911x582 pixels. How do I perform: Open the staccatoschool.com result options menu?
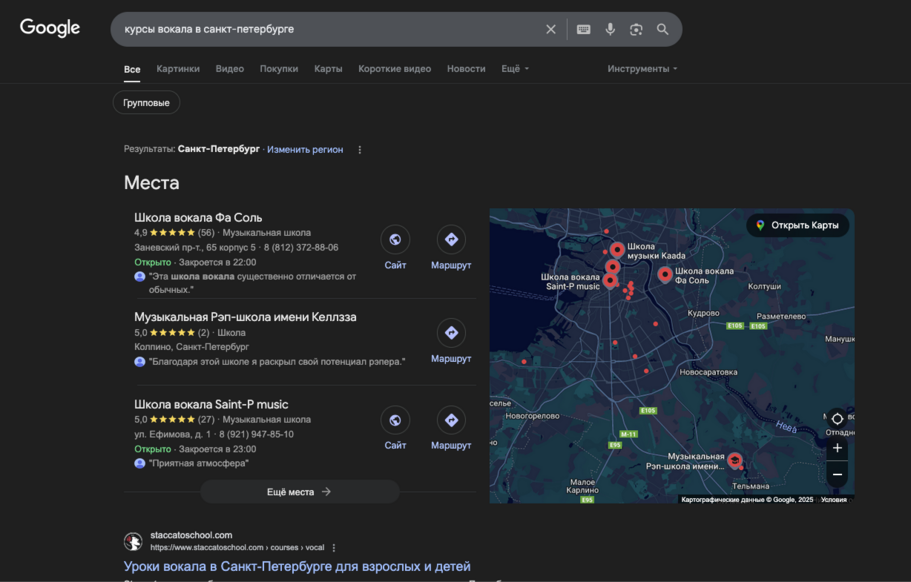[333, 548]
